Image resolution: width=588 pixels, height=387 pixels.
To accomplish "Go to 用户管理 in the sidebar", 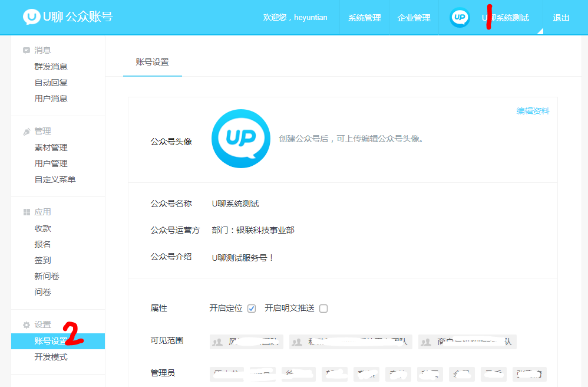I will (51, 163).
